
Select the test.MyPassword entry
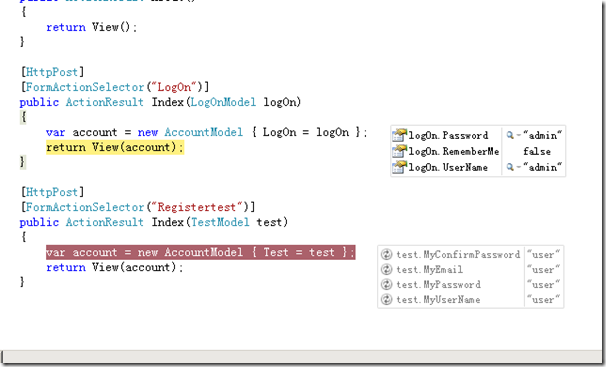coord(438,285)
